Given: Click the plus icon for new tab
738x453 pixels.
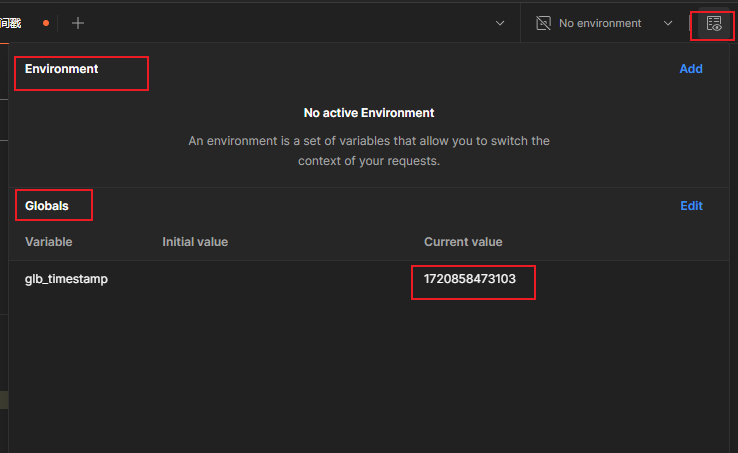Looking at the screenshot, I should pyautogui.click(x=78, y=23).
